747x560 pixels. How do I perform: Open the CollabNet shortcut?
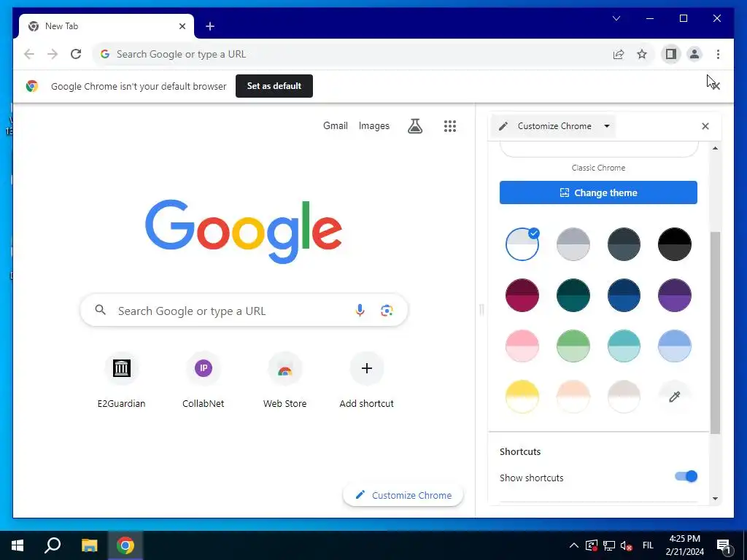coord(204,379)
